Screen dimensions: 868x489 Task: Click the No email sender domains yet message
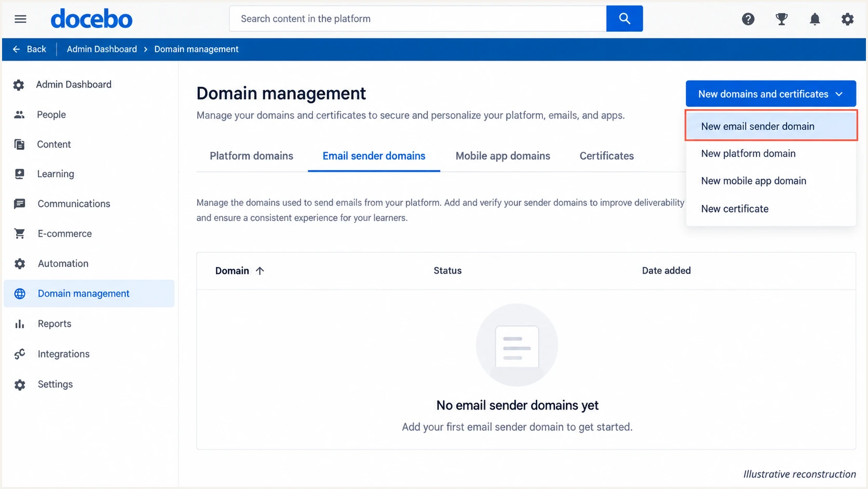(x=517, y=405)
